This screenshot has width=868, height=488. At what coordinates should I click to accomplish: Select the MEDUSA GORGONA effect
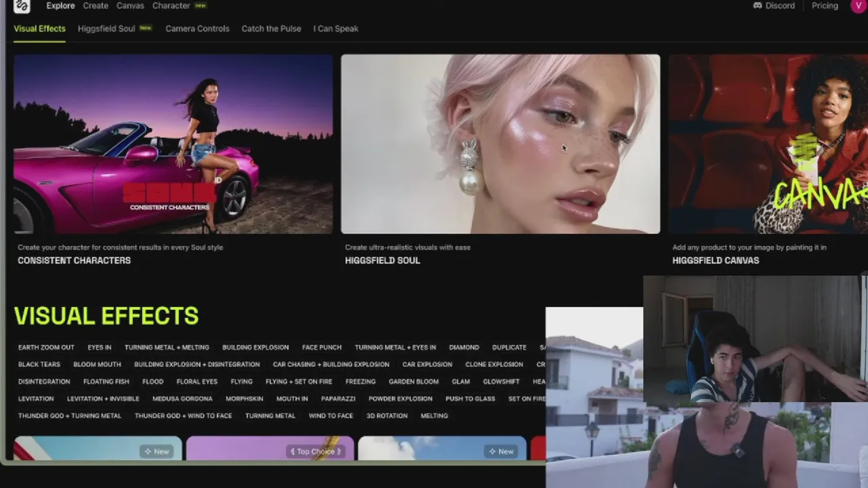click(182, 399)
